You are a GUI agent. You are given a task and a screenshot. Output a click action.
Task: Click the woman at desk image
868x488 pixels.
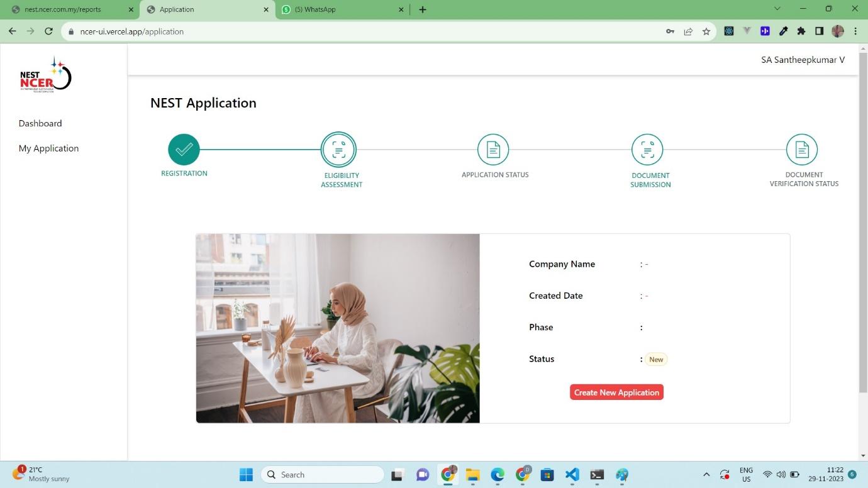coord(338,328)
